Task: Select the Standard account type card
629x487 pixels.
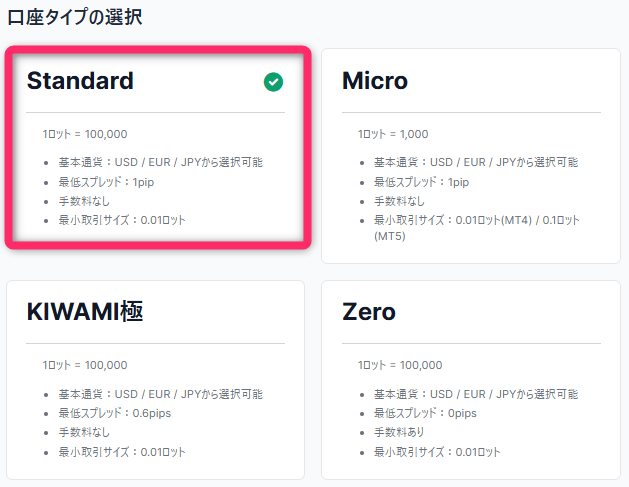Action: click(x=158, y=148)
